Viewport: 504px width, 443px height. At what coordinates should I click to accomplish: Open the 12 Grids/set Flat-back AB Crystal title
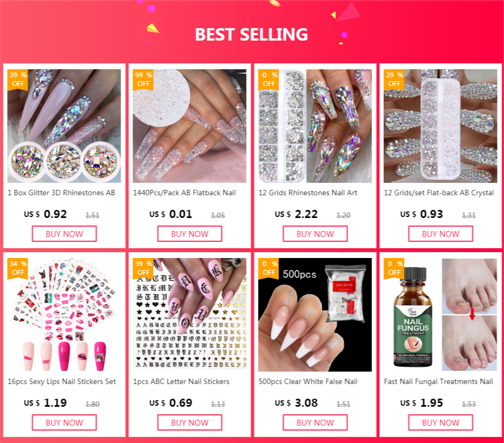click(439, 193)
